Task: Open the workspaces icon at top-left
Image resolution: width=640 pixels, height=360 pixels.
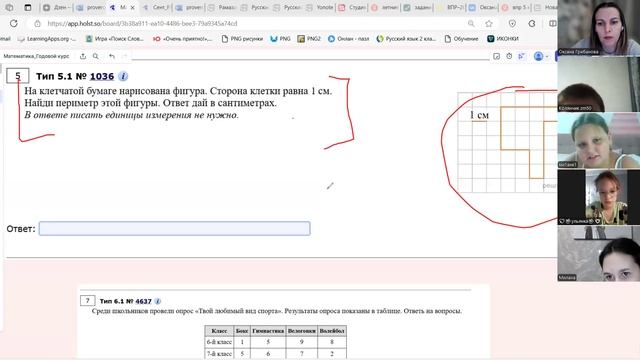Action: point(9,7)
